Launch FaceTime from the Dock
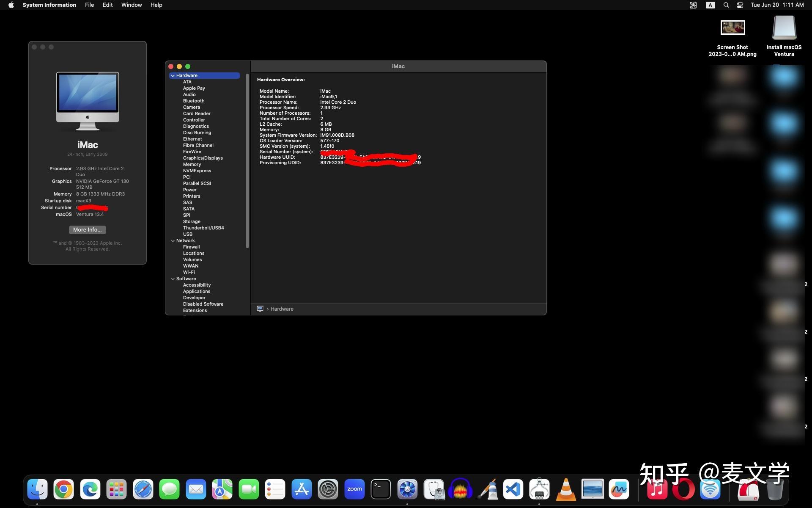 coord(249,489)
